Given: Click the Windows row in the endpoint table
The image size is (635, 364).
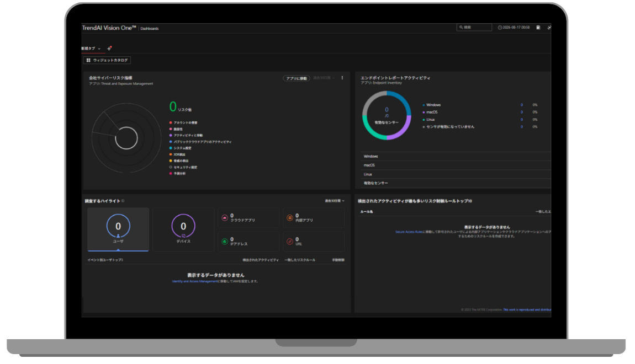Looking at the screenshot, I should click(x=456, y=157).
